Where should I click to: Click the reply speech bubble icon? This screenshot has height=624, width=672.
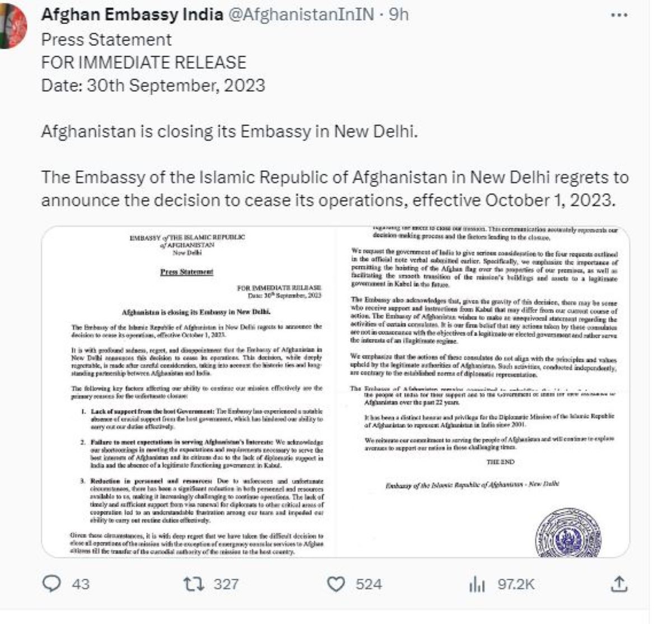click(52, 584)
